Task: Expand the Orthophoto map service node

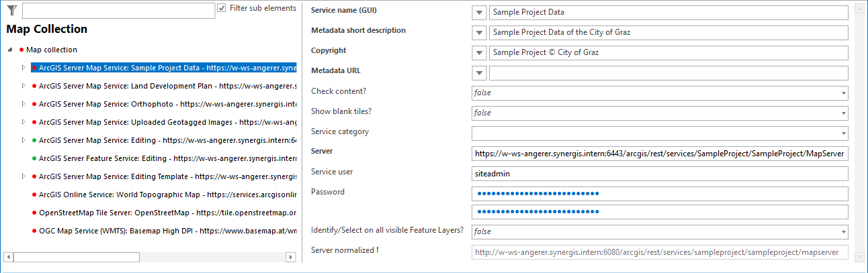Action: [24, 104]
